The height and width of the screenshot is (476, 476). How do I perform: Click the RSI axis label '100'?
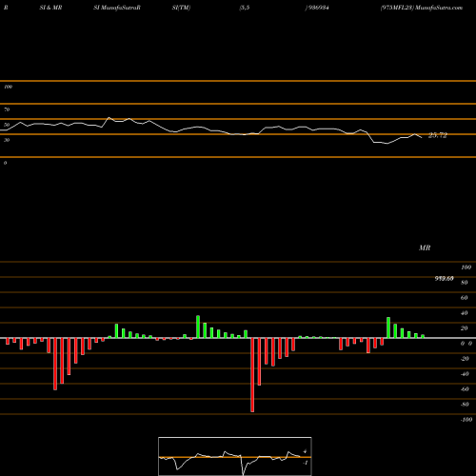8,87
